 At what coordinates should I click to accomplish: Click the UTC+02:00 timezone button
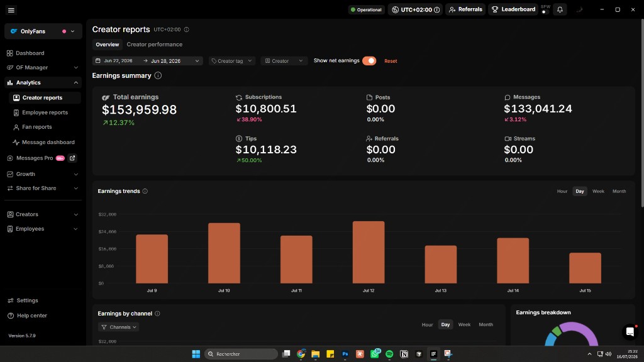point(415,9)
